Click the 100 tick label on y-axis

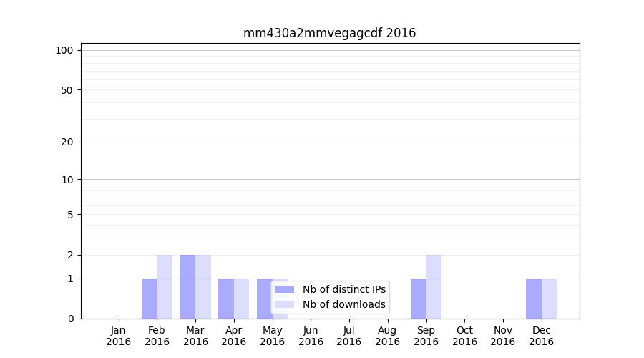[64, 50]
